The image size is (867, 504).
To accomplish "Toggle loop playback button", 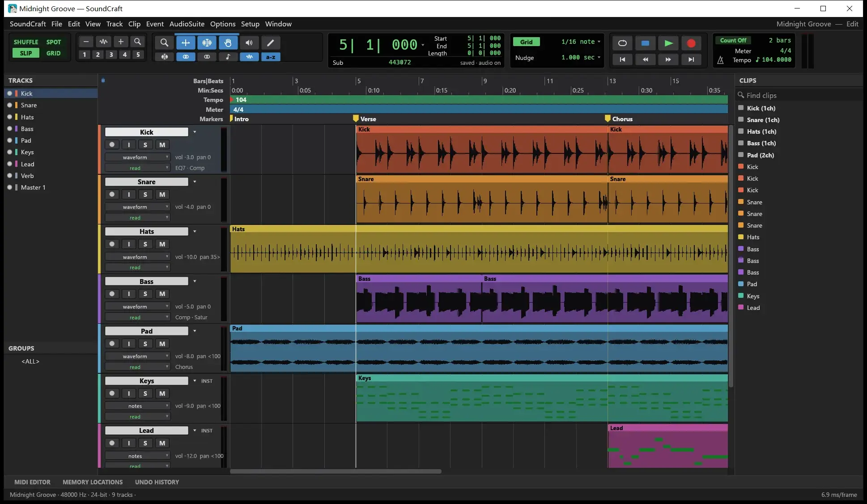I will [x=622, y=43].
